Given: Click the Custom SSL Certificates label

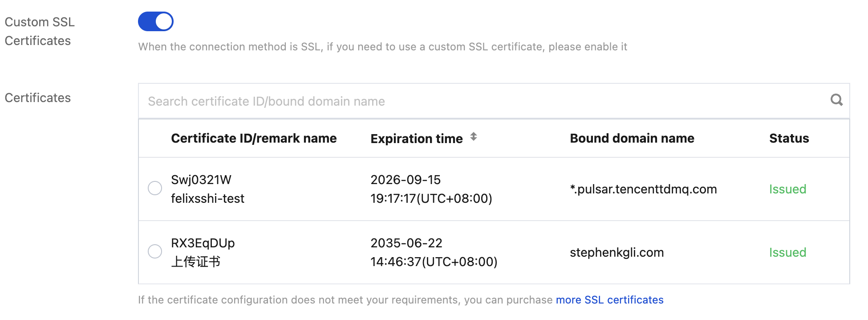Looking at the screenshot, I should [40, 31].
